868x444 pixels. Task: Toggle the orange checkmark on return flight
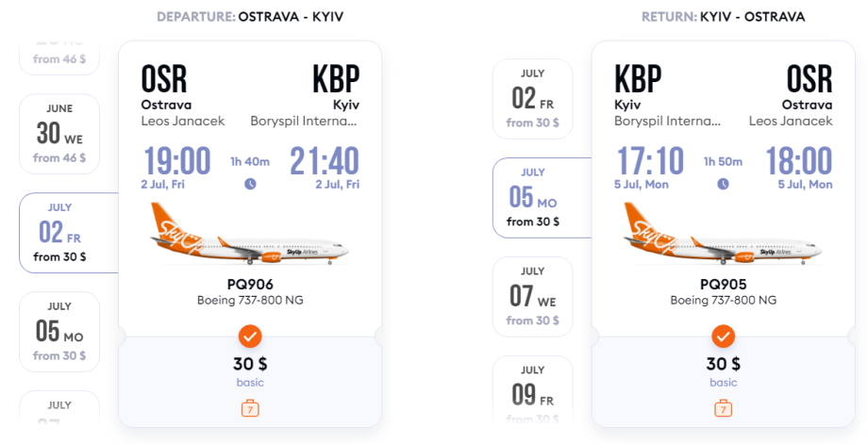click(x=724, y=336)
